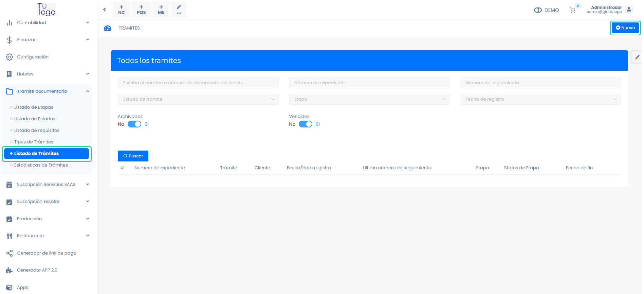Toggle the Archivados switch

tap(134, 124)
